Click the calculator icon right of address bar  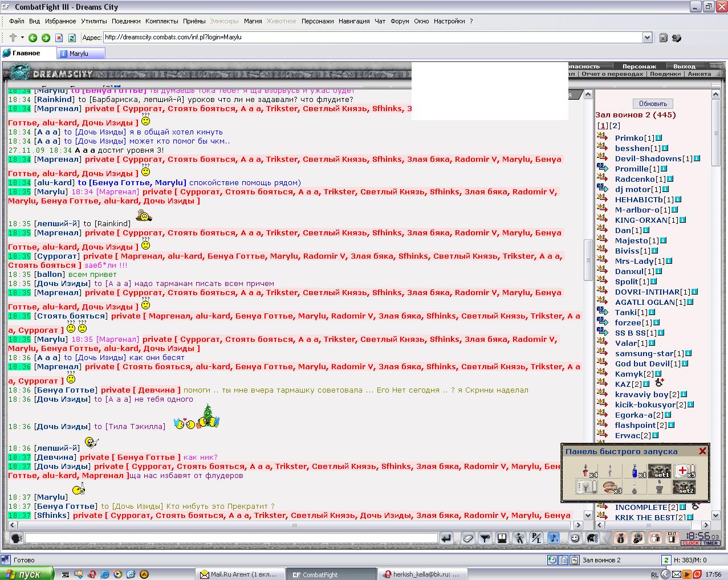pyautogui.click(x=663, y=38)
